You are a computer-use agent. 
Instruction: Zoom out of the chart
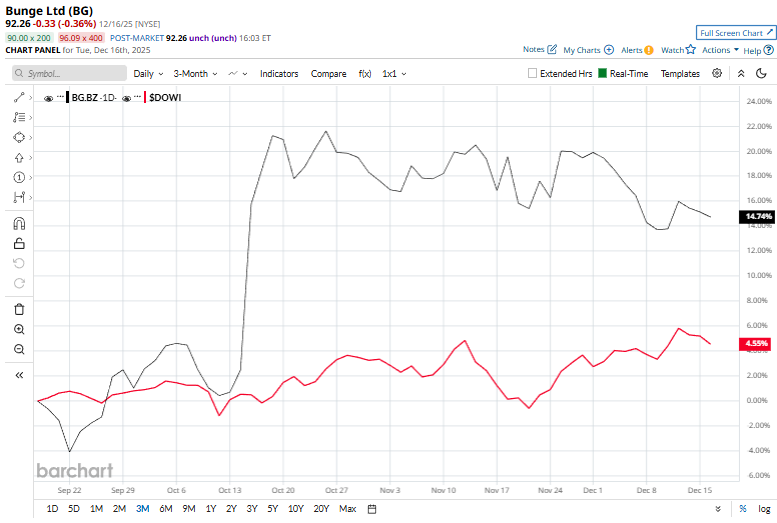(19, 349)
